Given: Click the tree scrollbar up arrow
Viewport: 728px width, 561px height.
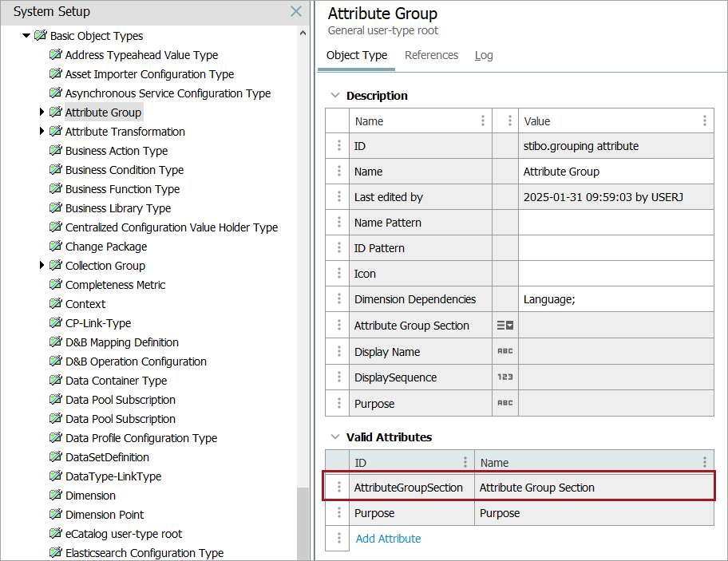Looking at the screenshot, I should click(303, 33).
